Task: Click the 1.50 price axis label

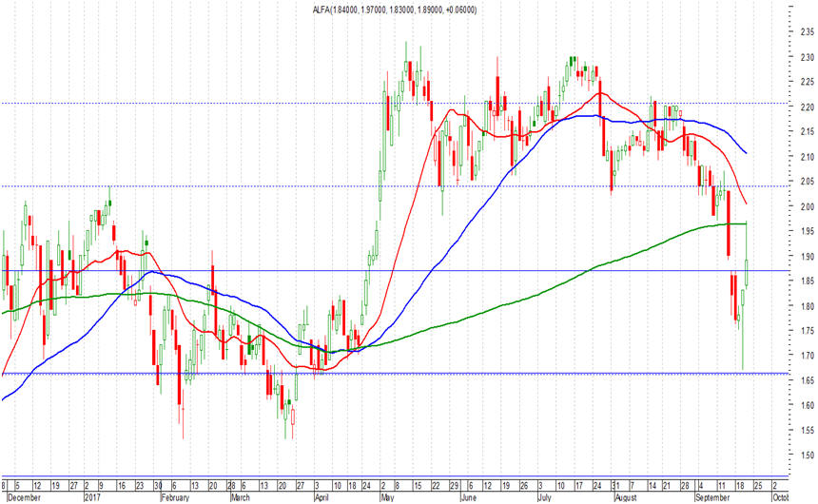Action: [x=807, y=455]
